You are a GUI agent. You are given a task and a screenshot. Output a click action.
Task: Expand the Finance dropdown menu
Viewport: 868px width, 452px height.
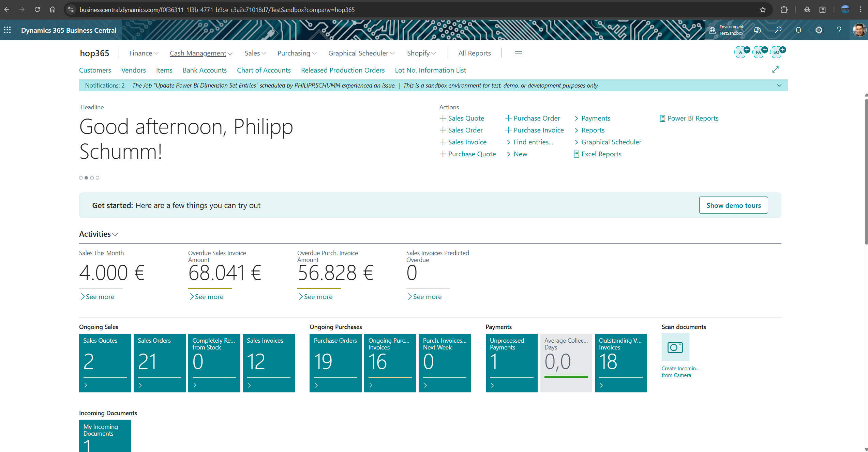tap(143, 53)
